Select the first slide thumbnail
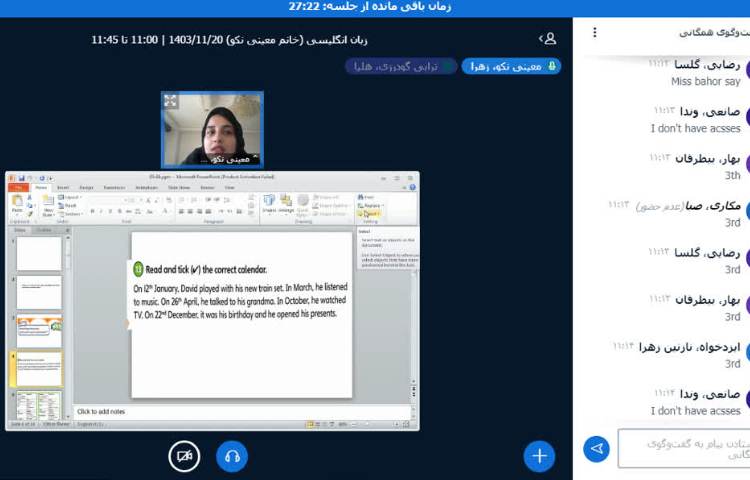The height and width of the screenshot is (480, 750). (39, 254)
